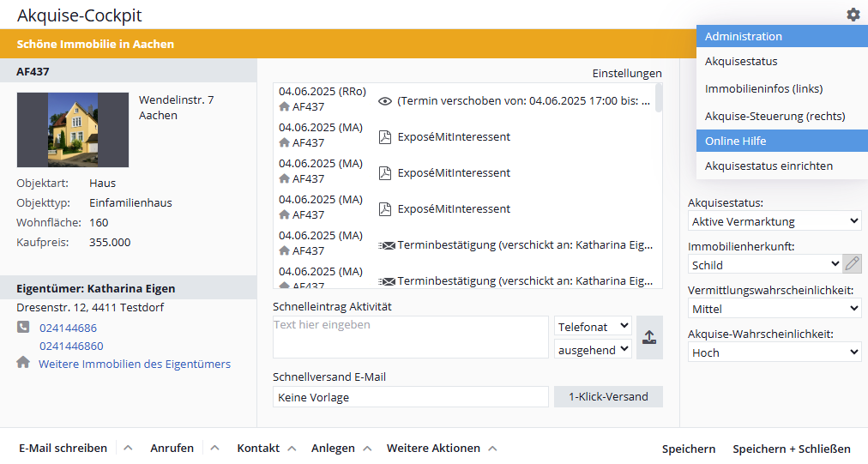Click the phone icon under owner address
Screen dimensions: 868x464
(x=23, y=328)
